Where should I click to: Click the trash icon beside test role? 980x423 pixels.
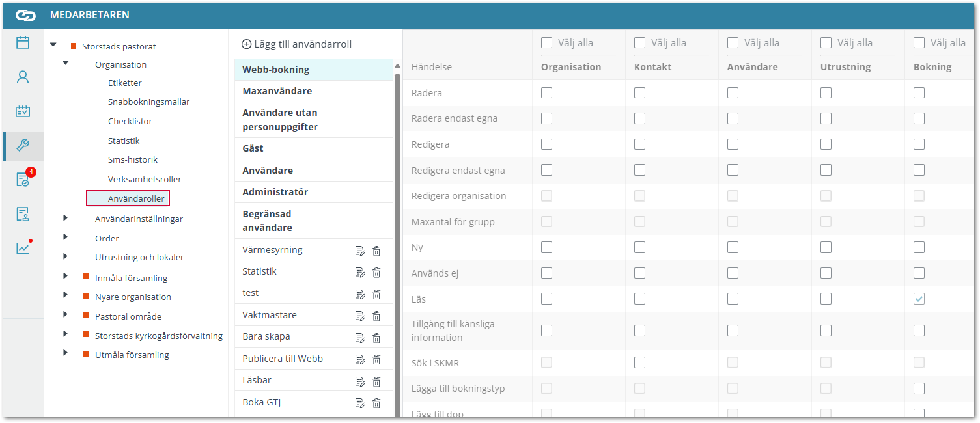[376, 294]
